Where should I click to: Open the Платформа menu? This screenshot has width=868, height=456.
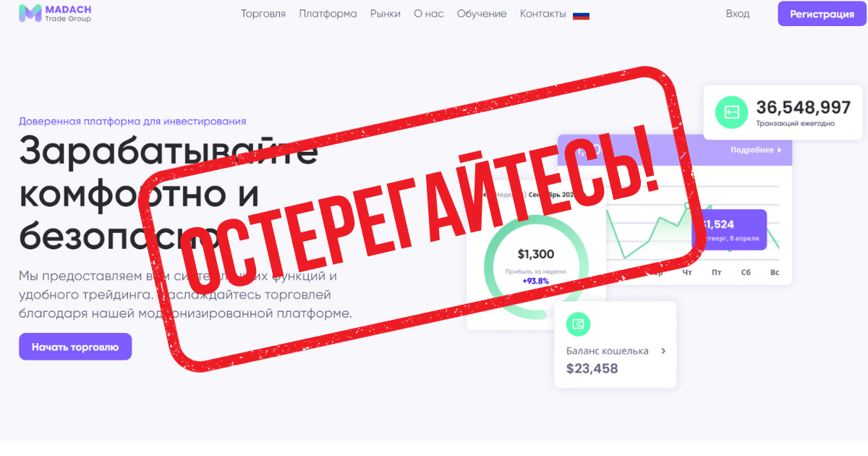328,14
